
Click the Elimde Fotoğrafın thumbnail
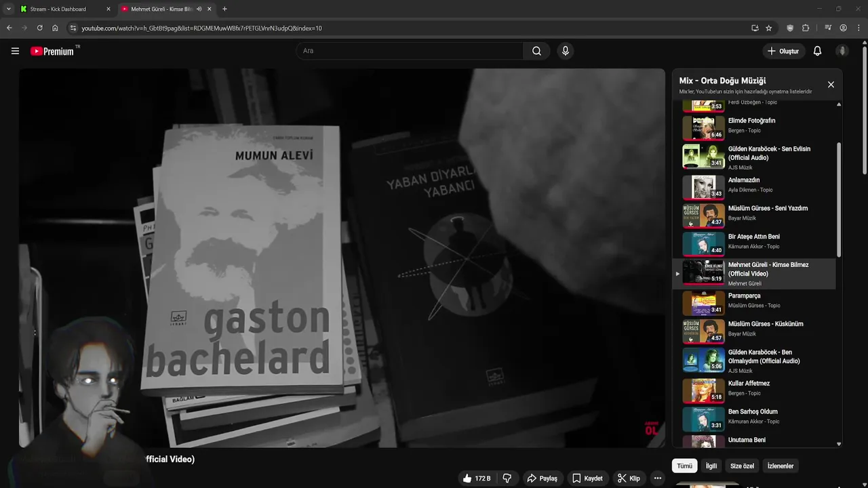coord(703,127)
